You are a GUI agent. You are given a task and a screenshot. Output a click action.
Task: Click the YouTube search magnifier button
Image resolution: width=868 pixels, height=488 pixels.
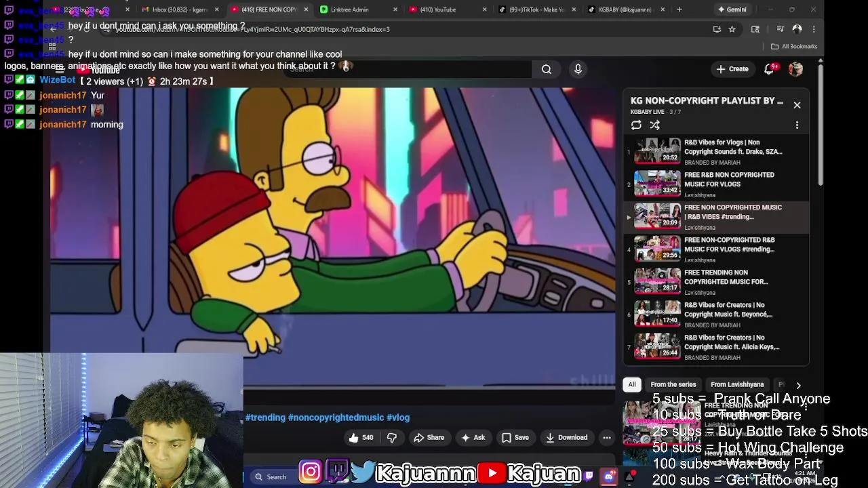pos(546,69)
